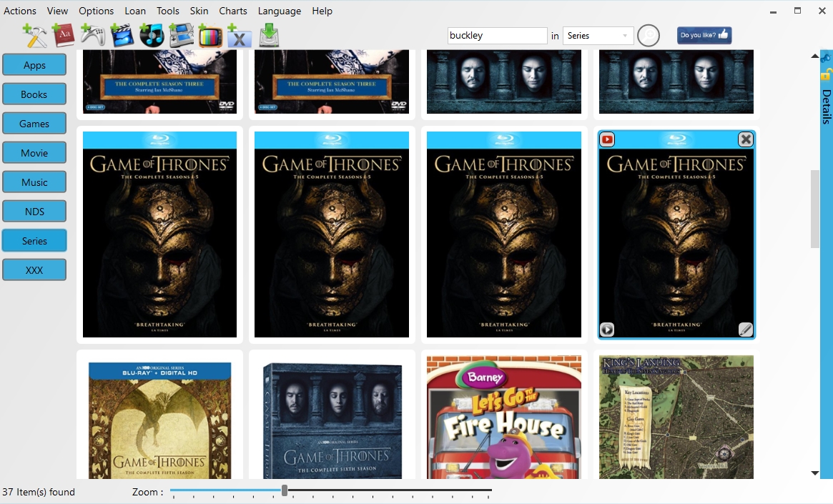Click the pencil edit icon on selected cover

coord(746,330)
